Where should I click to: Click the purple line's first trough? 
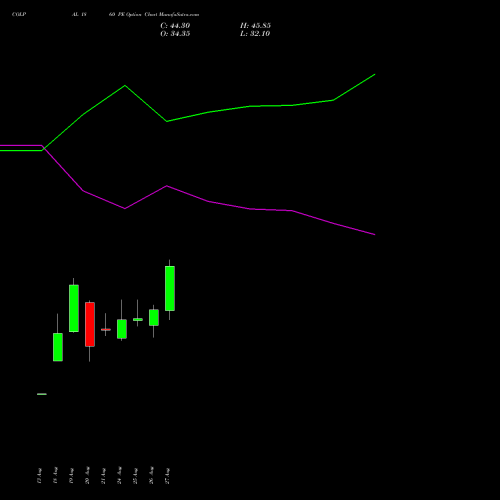click(125, 208)
